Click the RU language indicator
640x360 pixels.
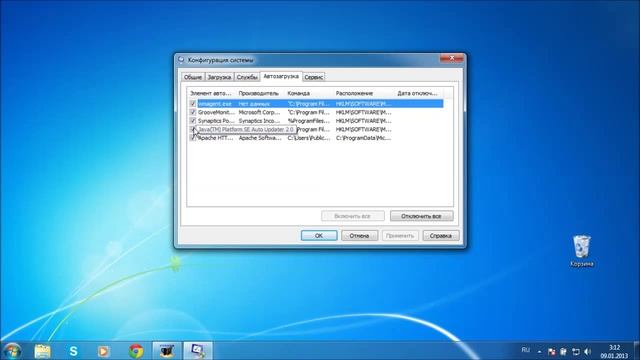click(x=526, y=350)
